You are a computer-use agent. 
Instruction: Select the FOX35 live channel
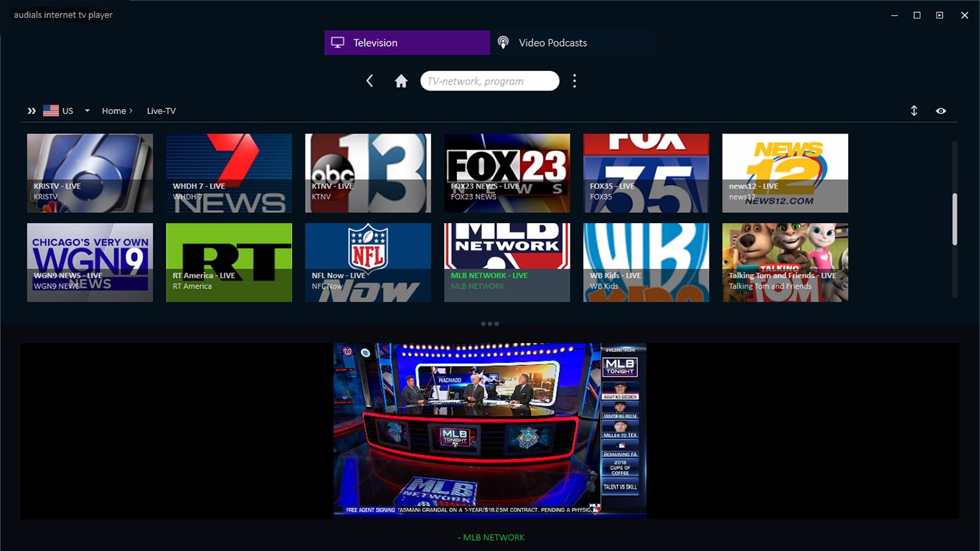(x=646, y=173)
